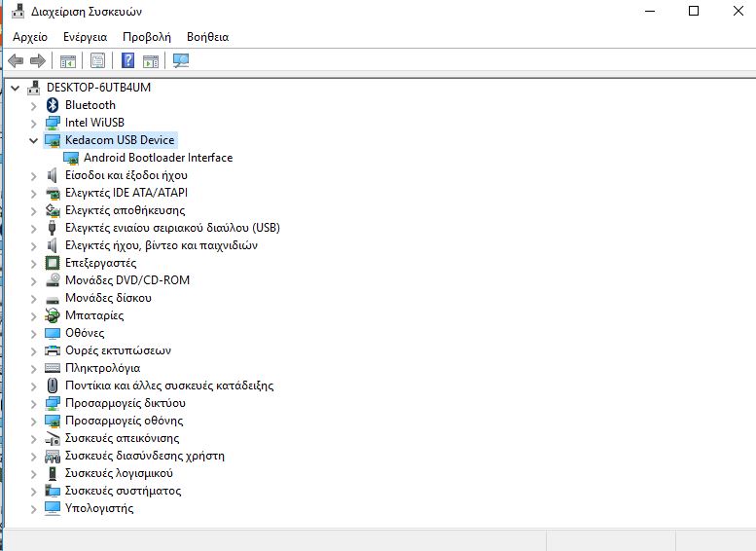
Task: Click the Bluetooth device category icon
Action: point(53,105)
